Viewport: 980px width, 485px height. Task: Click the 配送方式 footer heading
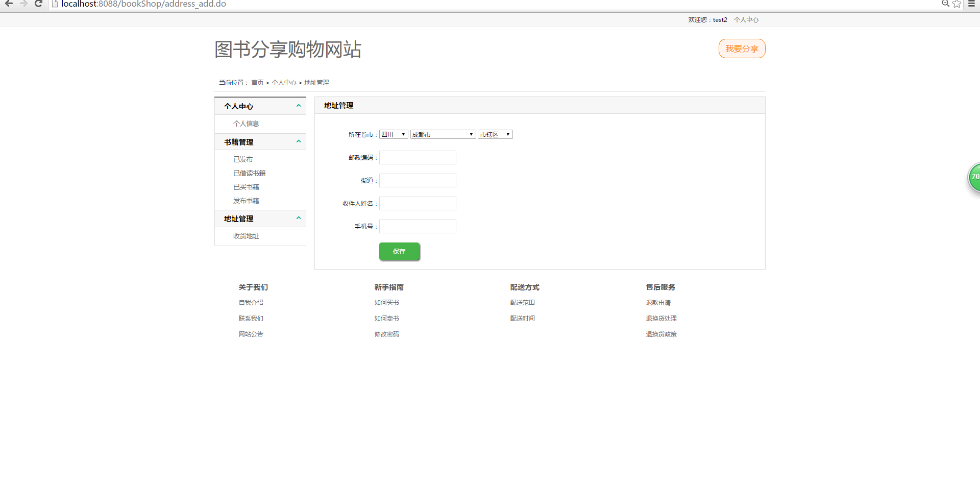coord(525,287)
